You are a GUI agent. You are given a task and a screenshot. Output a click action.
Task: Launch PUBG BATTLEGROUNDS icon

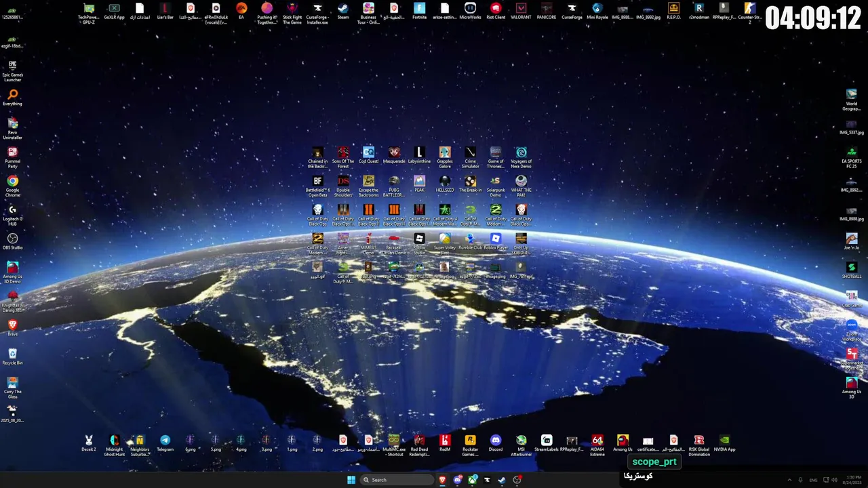[x=394, y=186]
